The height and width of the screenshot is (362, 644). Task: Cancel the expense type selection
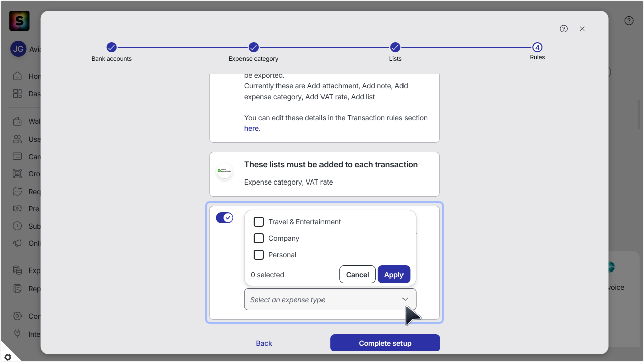pos(357,275)
